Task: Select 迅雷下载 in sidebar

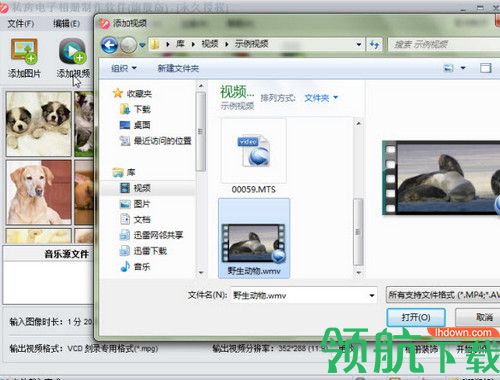Action: tap(143, 251)
